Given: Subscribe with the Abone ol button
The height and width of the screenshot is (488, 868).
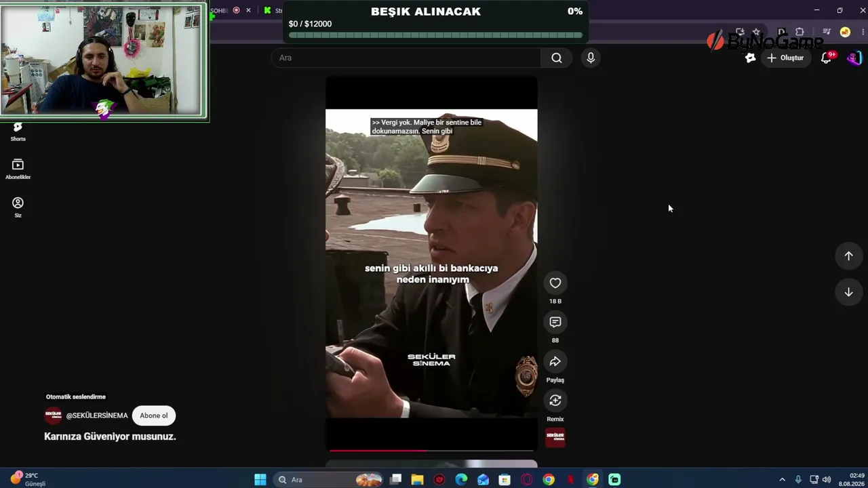Looking at the screenshot, I should [154, 415].
